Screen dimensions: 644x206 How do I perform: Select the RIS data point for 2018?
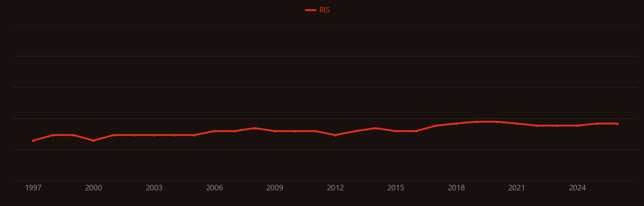click(456, 124)
